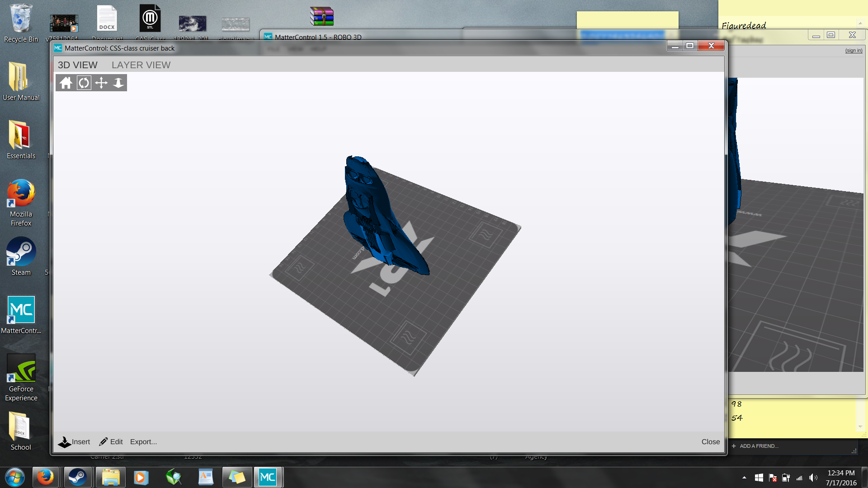
Task: Select the CAS-Class STL desktop file
Action: coord(150,23)
